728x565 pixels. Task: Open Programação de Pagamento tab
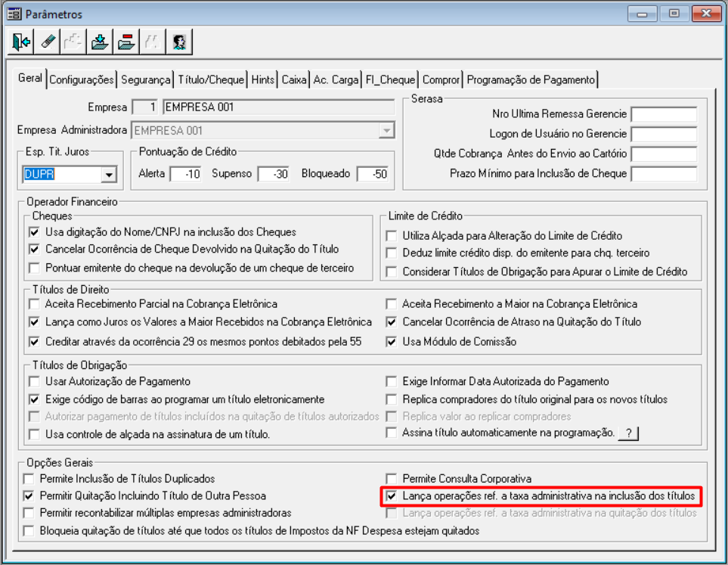click(x=531, y=80)
